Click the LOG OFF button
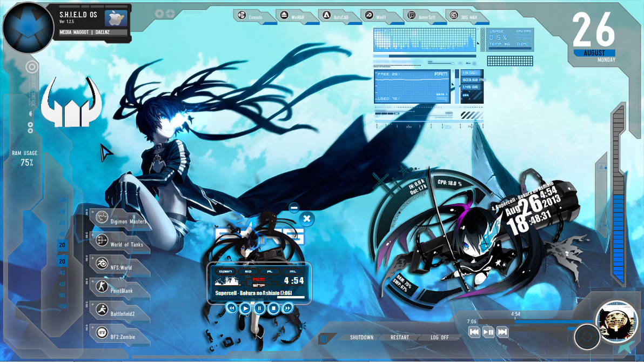This screenshot has width=644, height=362. [439, 337]
